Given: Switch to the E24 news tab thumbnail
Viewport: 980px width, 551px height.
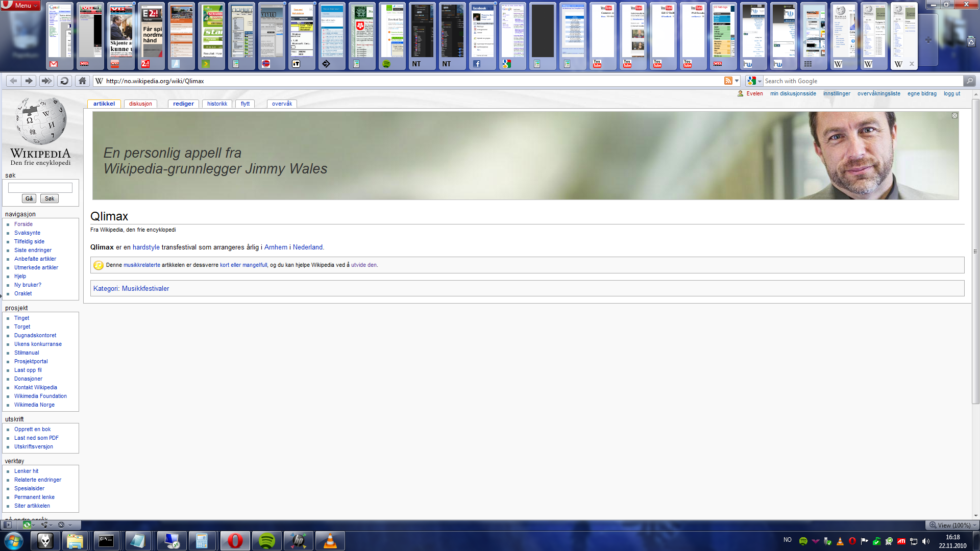Looking at the screenshot, I should click(x=152, y=36).
